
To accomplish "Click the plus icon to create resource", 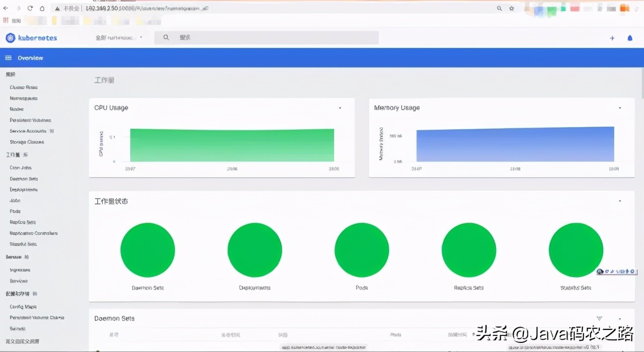I will (612, 38).
